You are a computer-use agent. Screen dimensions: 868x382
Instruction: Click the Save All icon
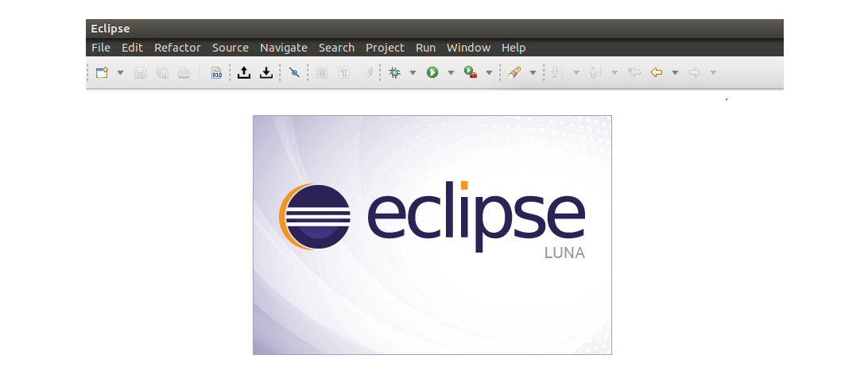tap(162, 72)
